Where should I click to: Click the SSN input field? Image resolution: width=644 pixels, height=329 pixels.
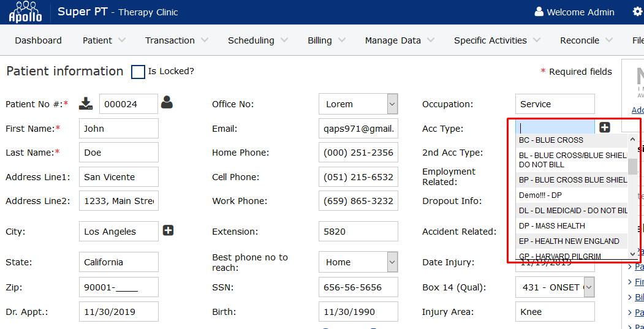pyautogui.click(x=358, y=287)
